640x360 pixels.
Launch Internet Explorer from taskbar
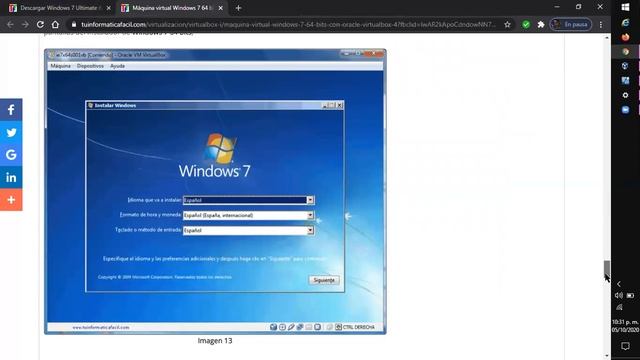pos(625,23)
